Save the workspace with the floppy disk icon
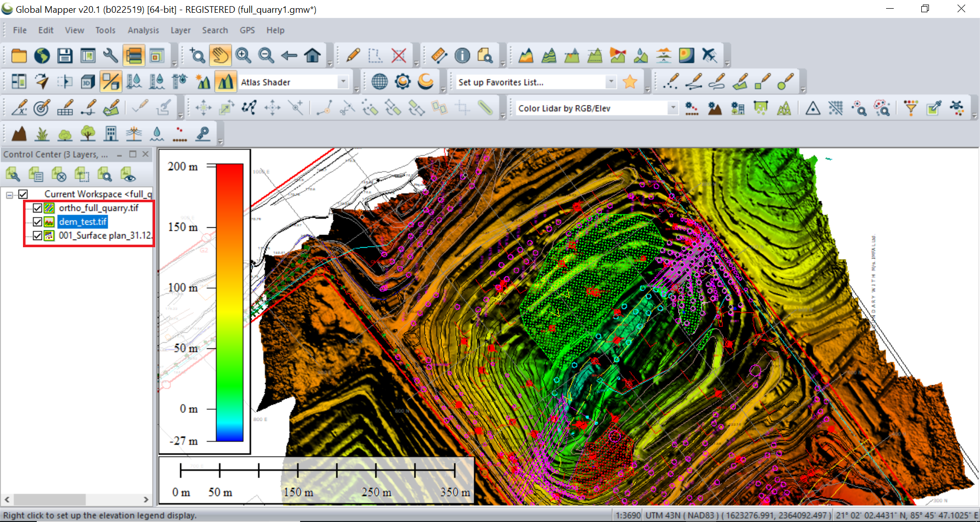Screen dimensions: 980x522 (x=65, y=55)
